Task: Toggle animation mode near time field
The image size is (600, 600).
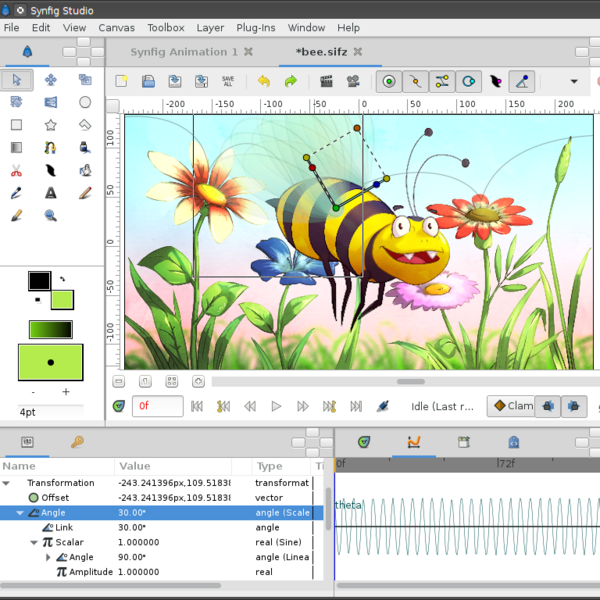Action: click(119, 406)
